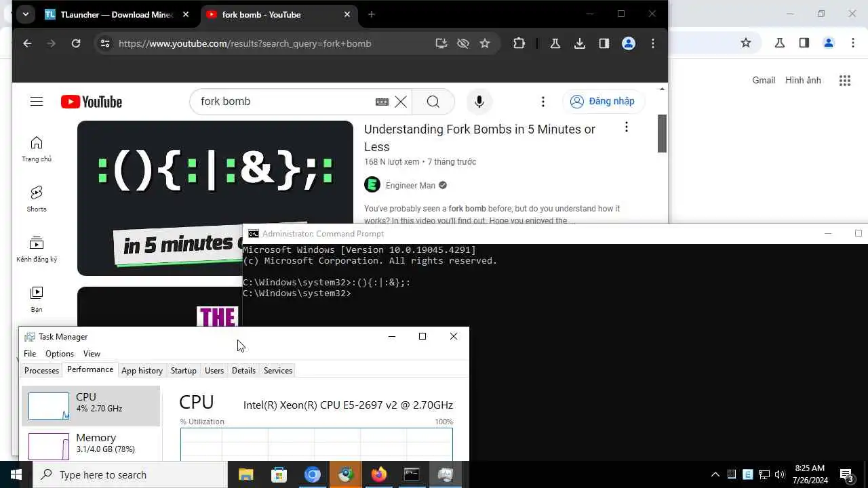Switch to Startup tab

click(x=183, y=371)
